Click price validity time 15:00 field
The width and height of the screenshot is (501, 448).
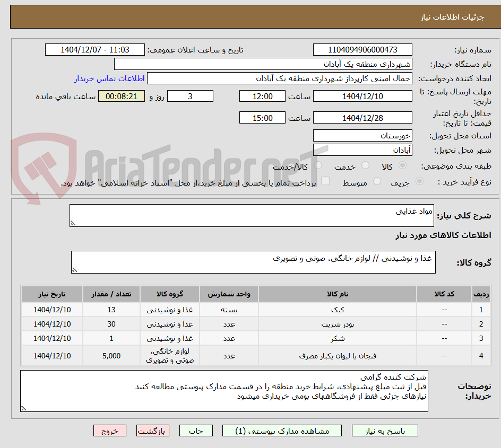262,118
